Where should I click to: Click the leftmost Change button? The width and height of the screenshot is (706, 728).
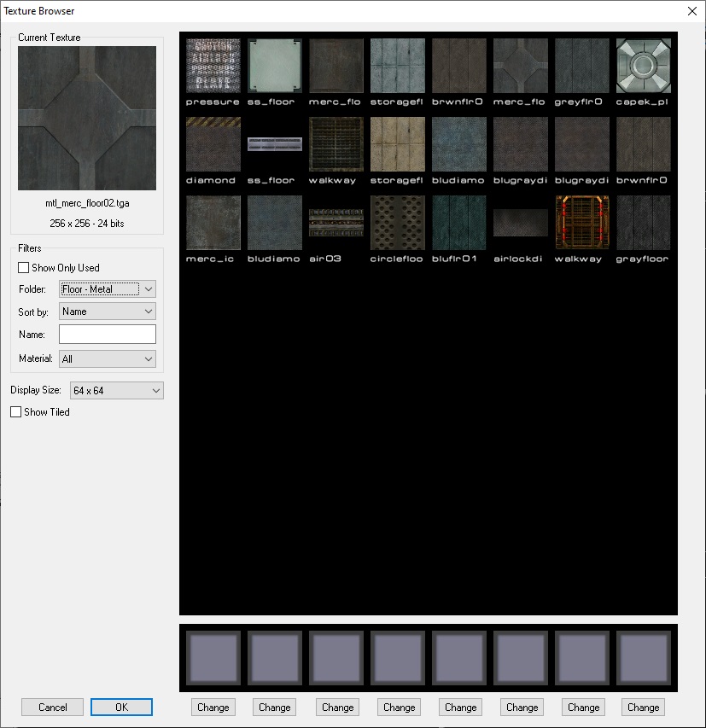point(213,707)
